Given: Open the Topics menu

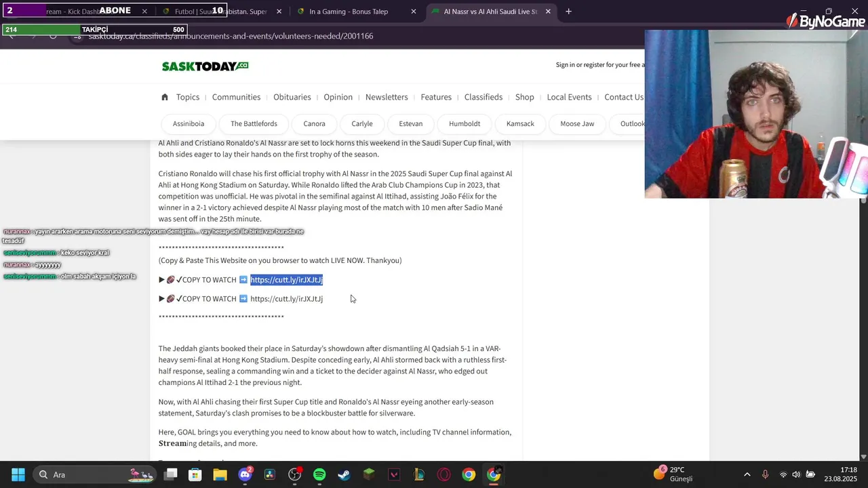Looking at the screenshot, I should (x=188, y=97).
